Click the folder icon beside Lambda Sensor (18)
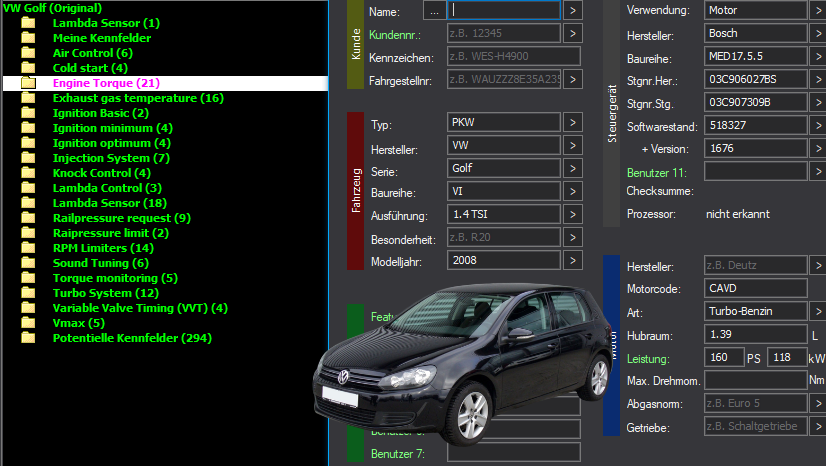Viewport: 826px width, 466px height. click(28, 203)
